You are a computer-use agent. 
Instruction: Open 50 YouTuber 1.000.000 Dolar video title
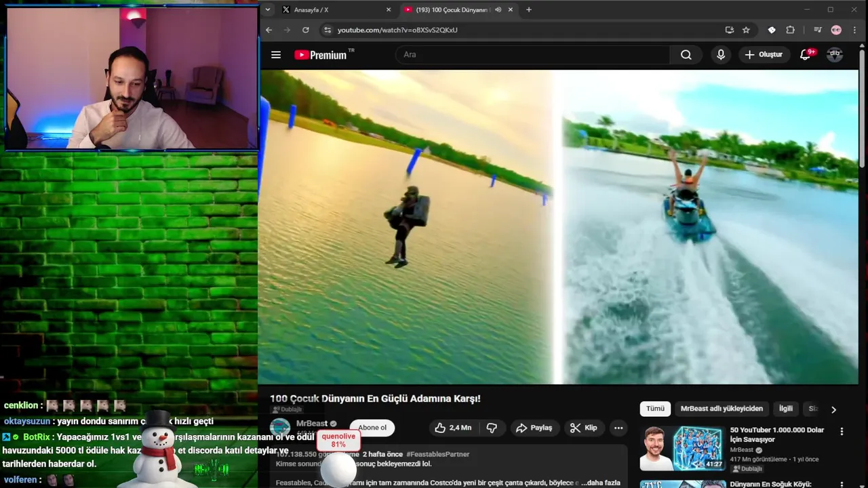777,434
